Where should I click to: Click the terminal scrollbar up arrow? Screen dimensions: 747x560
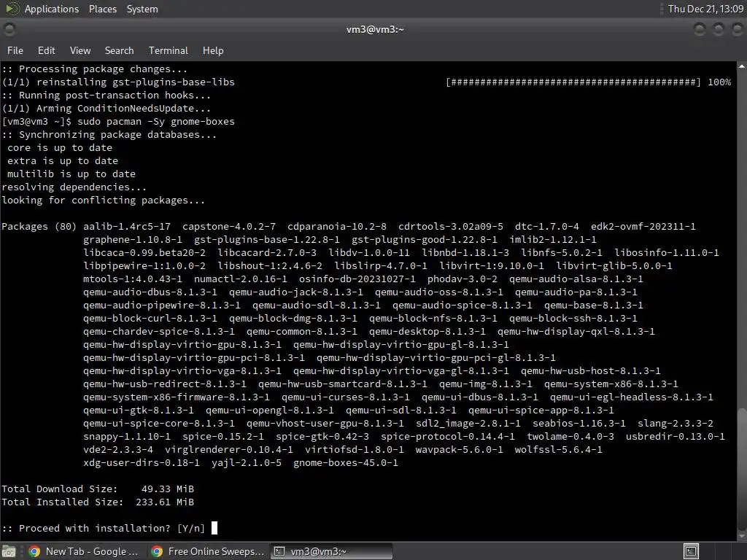click(742, 66)
